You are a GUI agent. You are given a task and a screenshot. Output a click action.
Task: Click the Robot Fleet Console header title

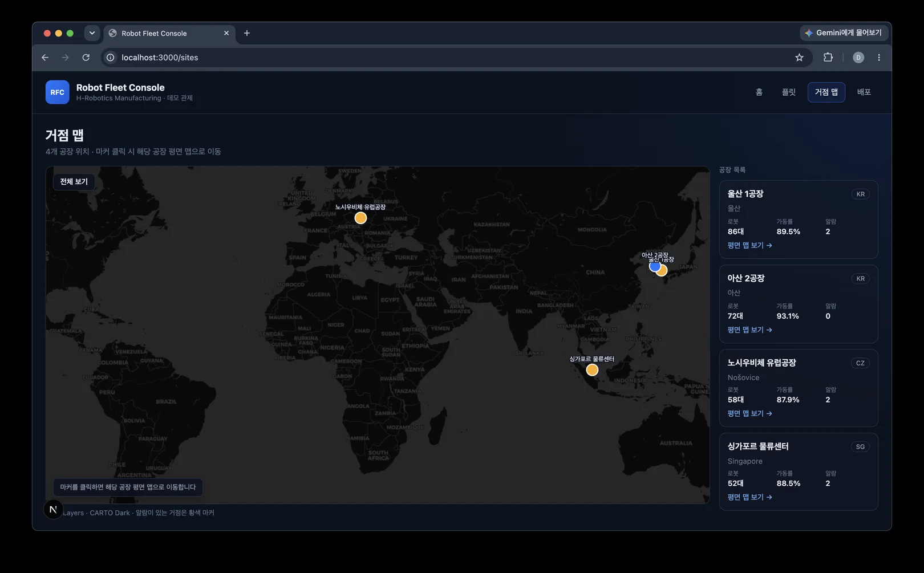click(120, 87)
